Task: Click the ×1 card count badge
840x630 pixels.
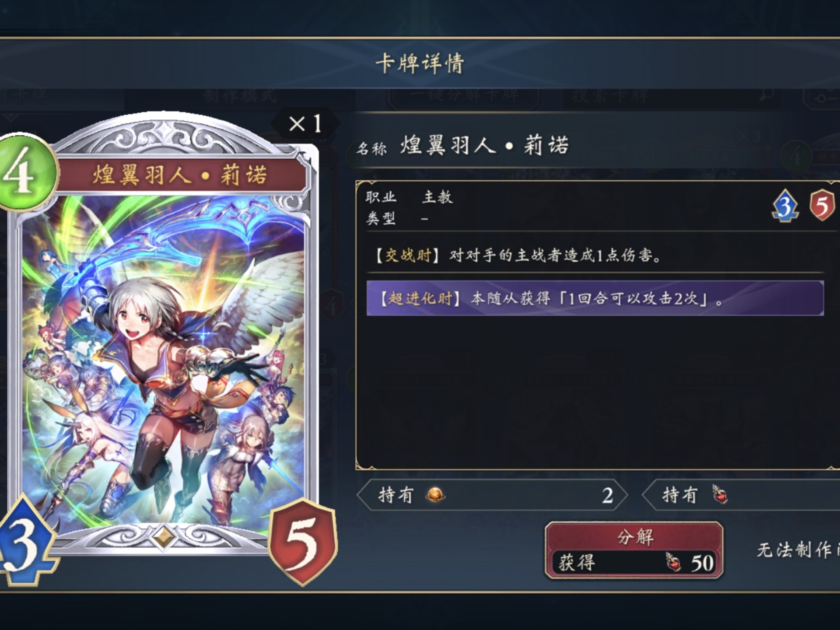Action: (305, 124)
